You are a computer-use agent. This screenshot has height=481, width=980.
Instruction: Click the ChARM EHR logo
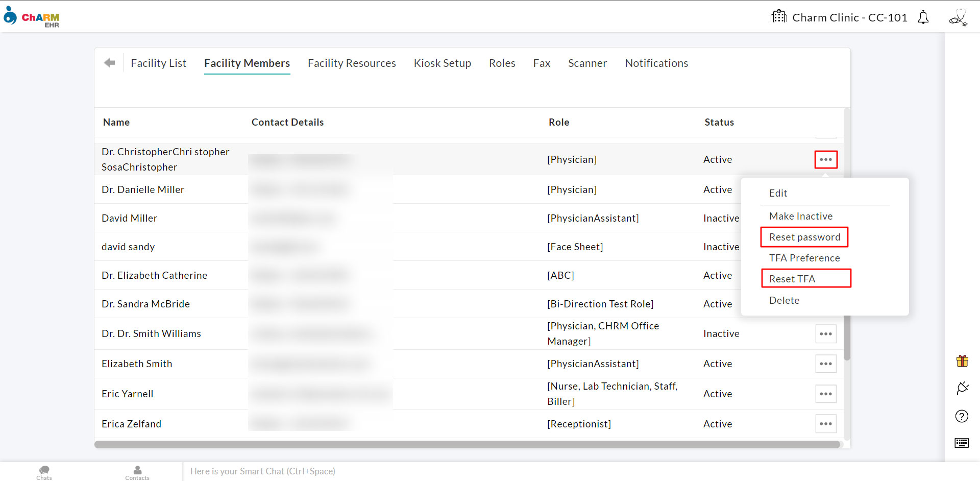(x=32, y=17)
